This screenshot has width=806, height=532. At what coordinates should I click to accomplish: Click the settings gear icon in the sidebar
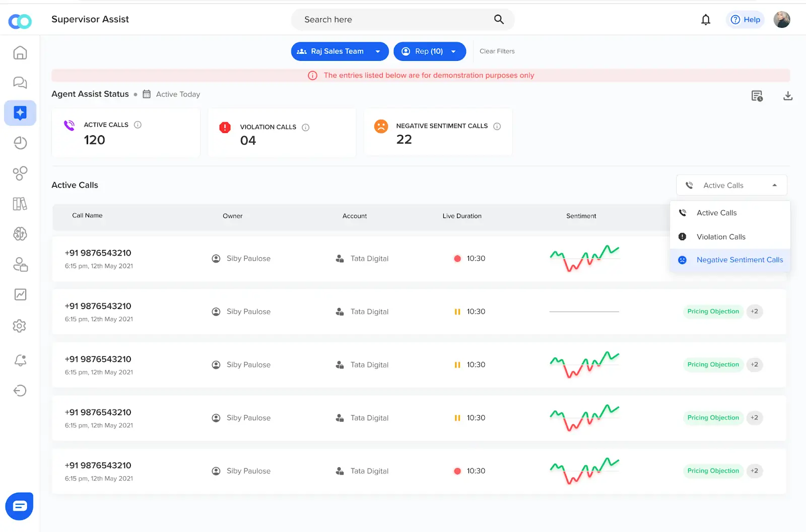tap(20, 326)
